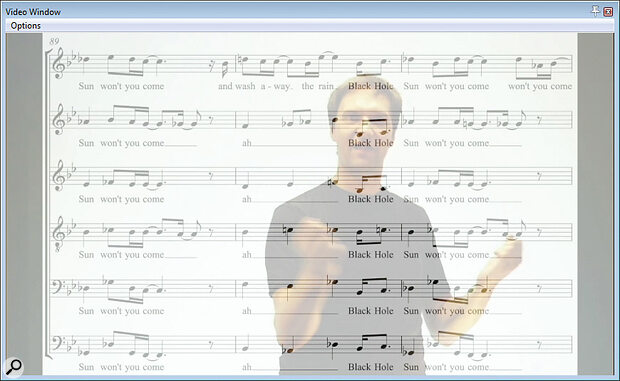Image resolution: width=620 pixels, height=381 pixels.
Task: Select 'Black Hole' lyric under the lowest staff
Action: (x=370, y=367)
